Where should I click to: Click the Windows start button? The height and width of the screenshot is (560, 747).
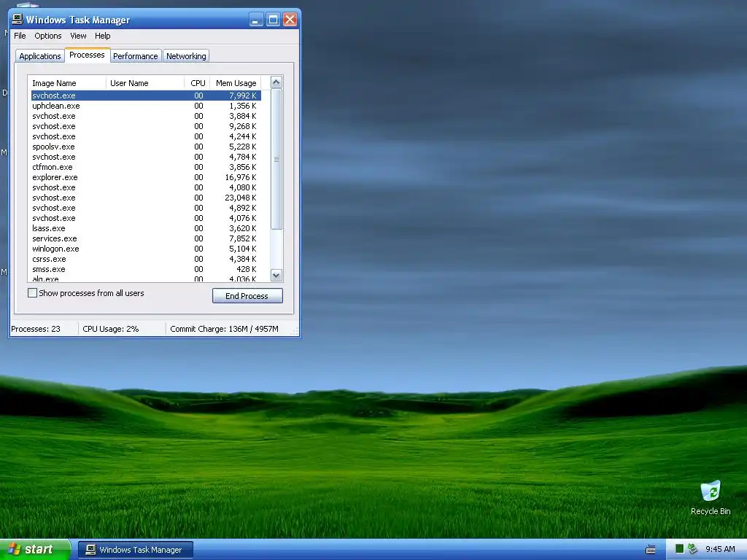coord(35,549)
